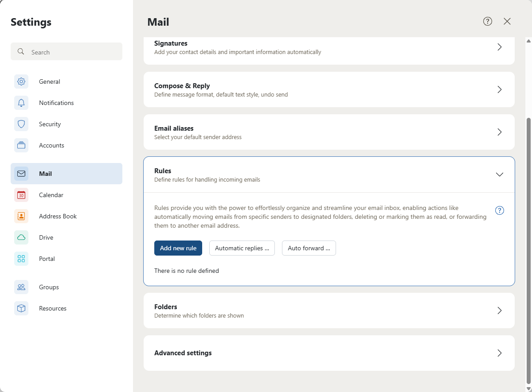Click the scrollbar up arrow
This screenshot has height=392, width=532.
528,41
